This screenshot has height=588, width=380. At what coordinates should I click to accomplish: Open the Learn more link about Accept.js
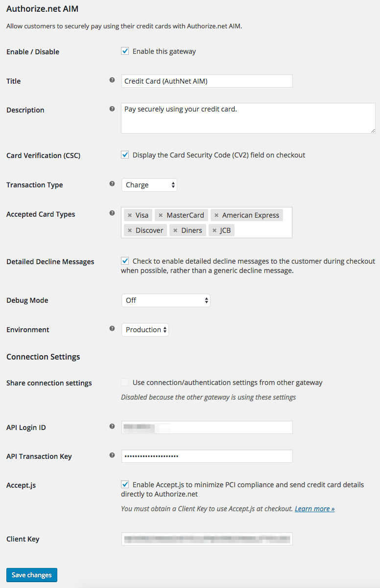coord(314,508)
